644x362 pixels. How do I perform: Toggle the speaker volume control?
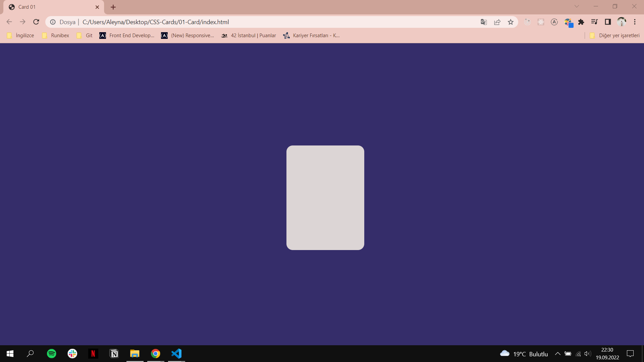pos(588,354)
